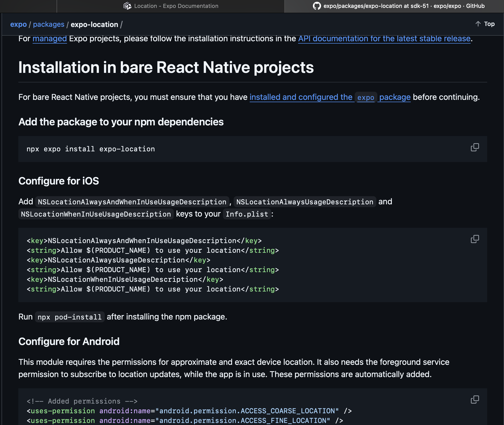Select the expo/packages/expo-location GitHub tab

coord(394,6)
